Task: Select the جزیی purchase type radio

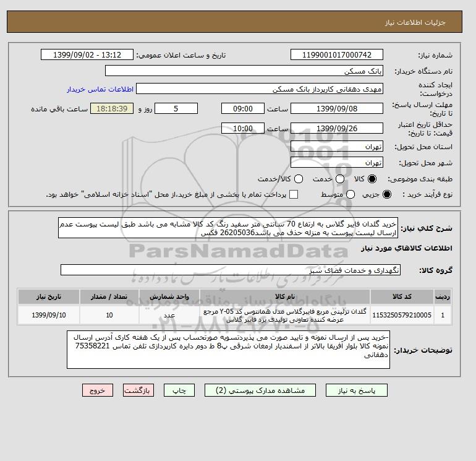Action: coord(387,194)
